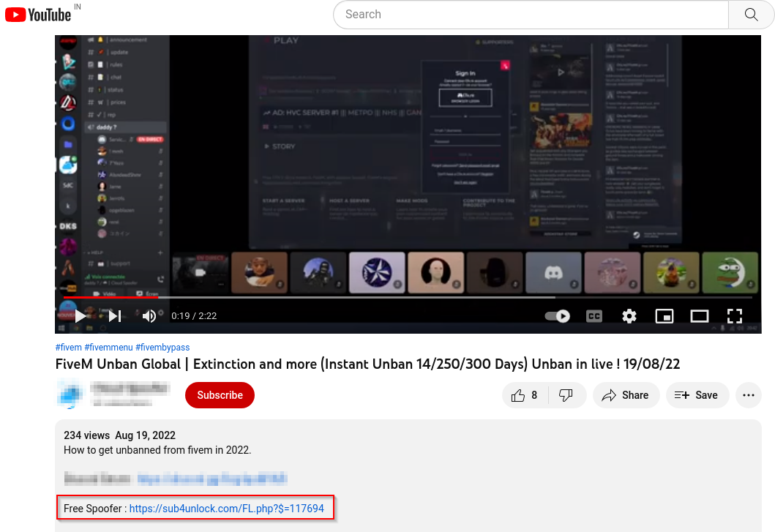Image resolution: width=775 pixels, height=532 pixels.
Task: Save the video to a playlist
Action: point(697,394)
